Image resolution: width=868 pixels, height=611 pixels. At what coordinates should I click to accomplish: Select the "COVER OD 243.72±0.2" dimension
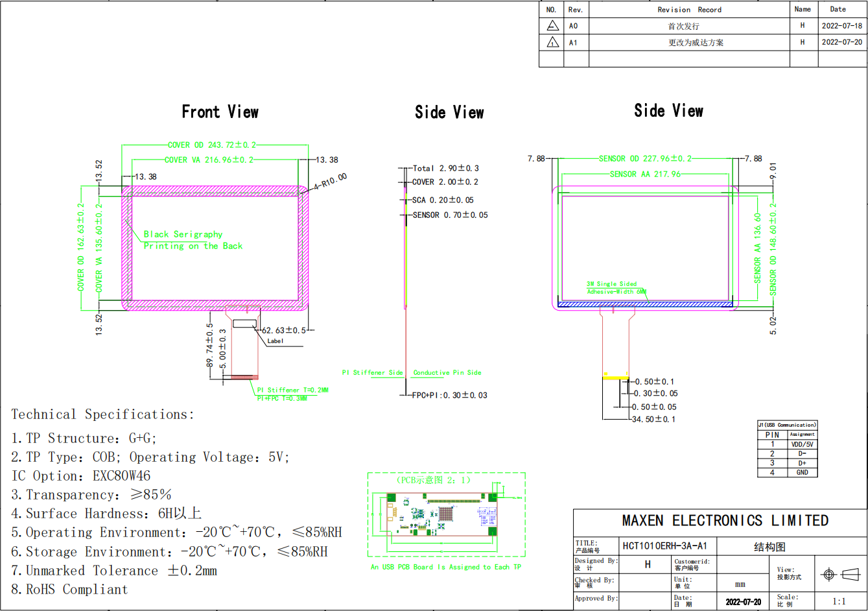click(x=212, y=145)
